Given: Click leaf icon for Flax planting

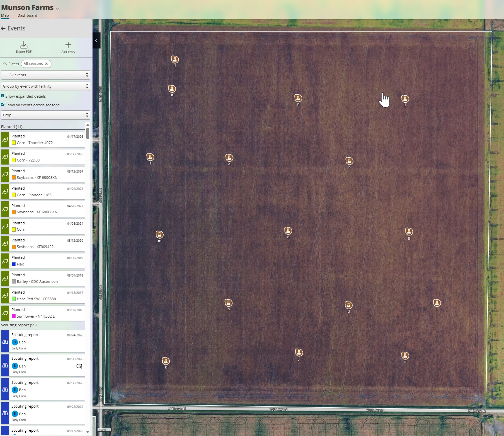Looking at the screenshot, I should [x=5, y=261].
